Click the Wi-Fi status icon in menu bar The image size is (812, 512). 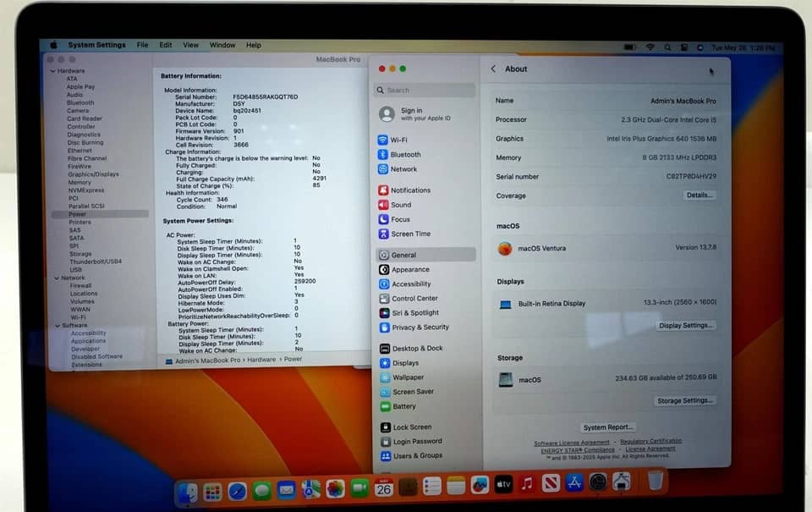coord(650,47)
